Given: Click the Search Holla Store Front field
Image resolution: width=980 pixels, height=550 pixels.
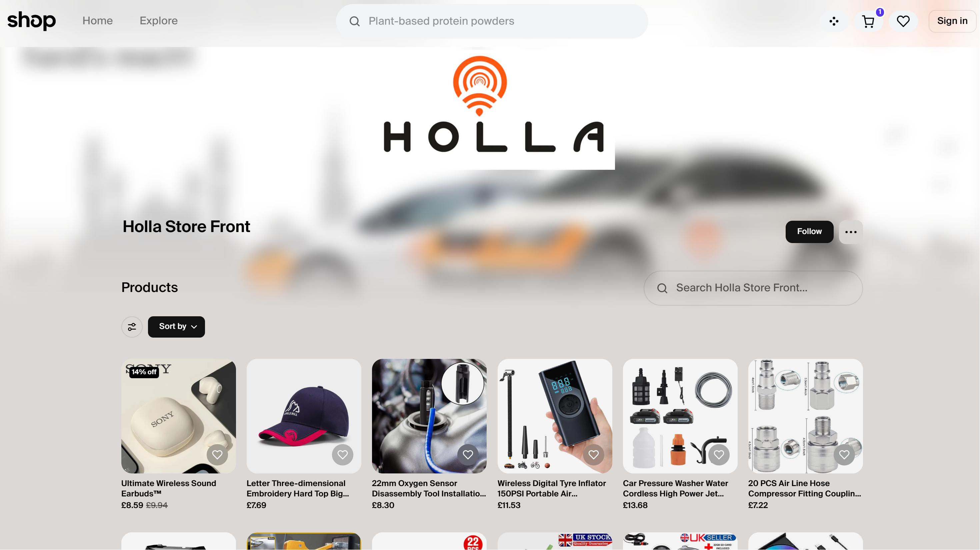Looking at the screenshot, I should (x=753, y=288).
